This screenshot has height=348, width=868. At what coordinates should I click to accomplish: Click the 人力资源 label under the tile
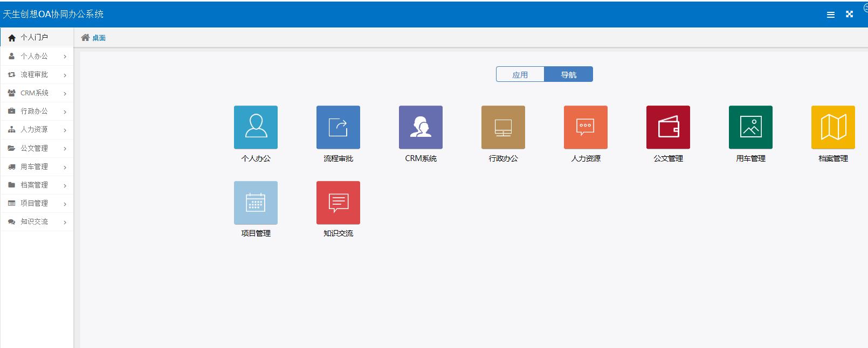tap(585, 158)
